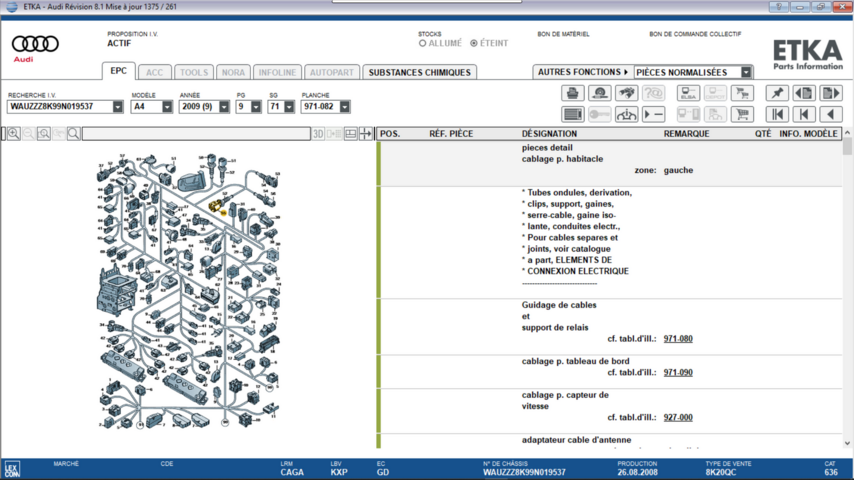Click the plain magnifier search icon
Viewport: 854px width, 480px height.
(x=74, y=133)
